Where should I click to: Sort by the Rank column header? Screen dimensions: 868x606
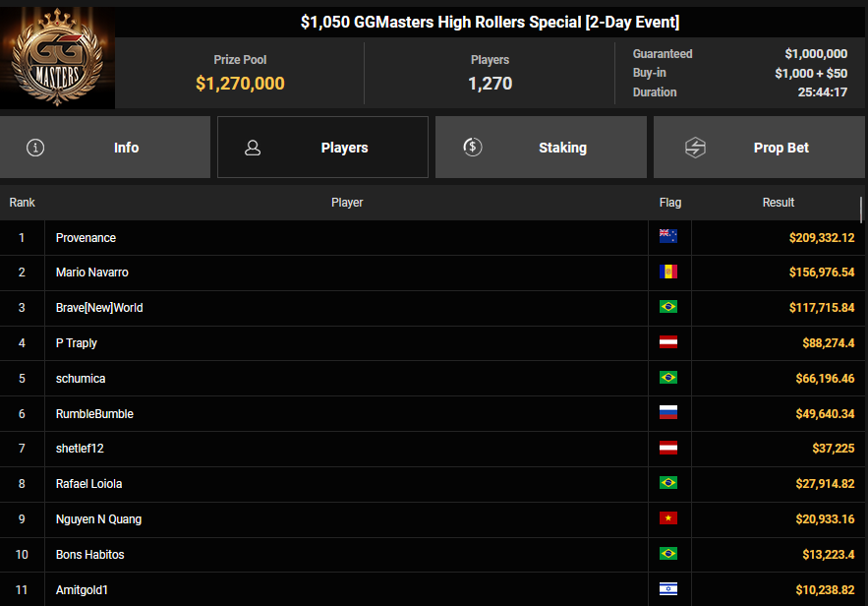pyautogui.click(x=23, y=203)
